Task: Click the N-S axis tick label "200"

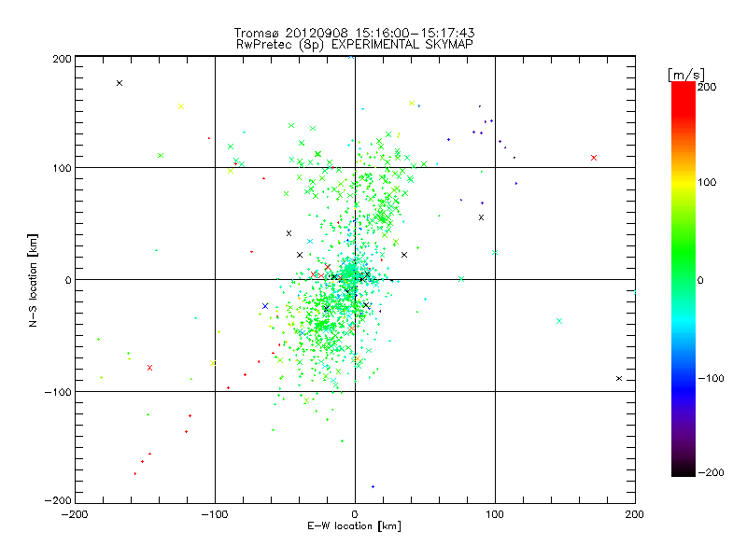Action: tap(62, 59)
